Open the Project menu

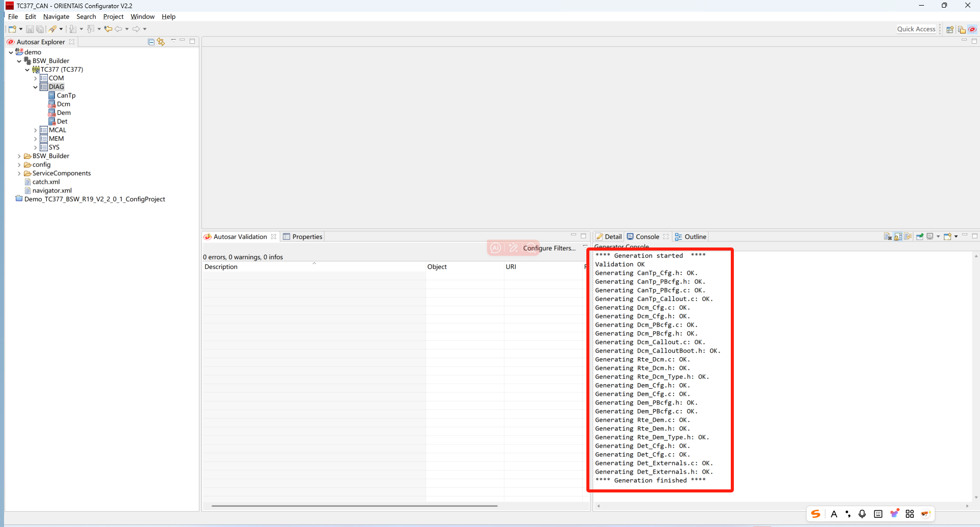[113, 17]
